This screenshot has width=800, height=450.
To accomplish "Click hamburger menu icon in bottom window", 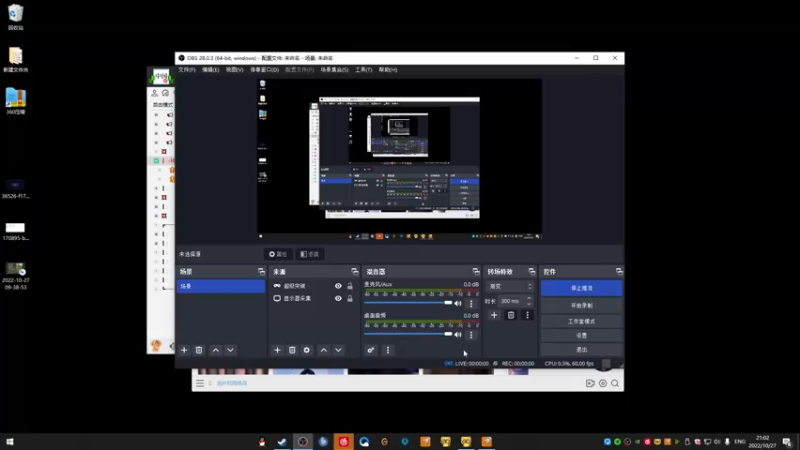I will 200,383.
